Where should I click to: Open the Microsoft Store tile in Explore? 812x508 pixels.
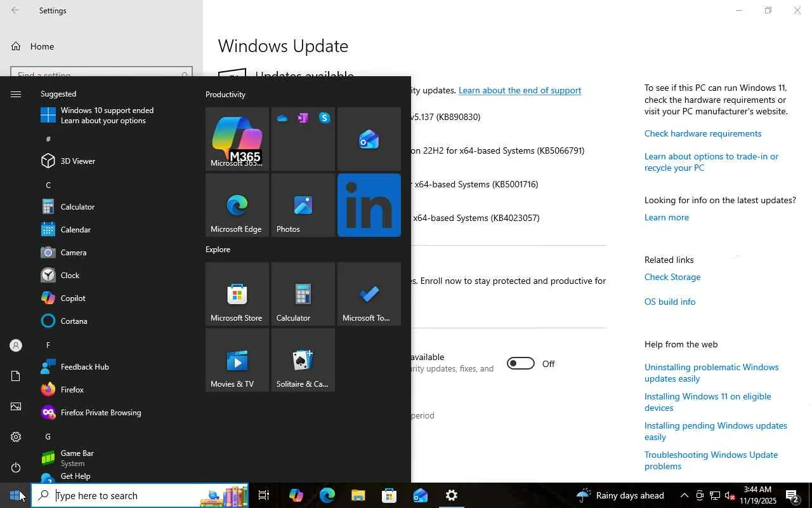coord(237,294)
